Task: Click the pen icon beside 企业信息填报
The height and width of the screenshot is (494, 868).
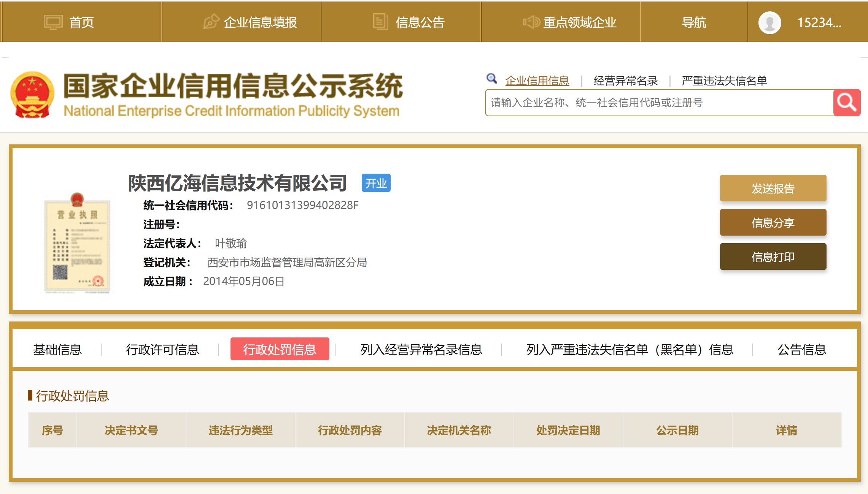Action: tap(211, 22)
